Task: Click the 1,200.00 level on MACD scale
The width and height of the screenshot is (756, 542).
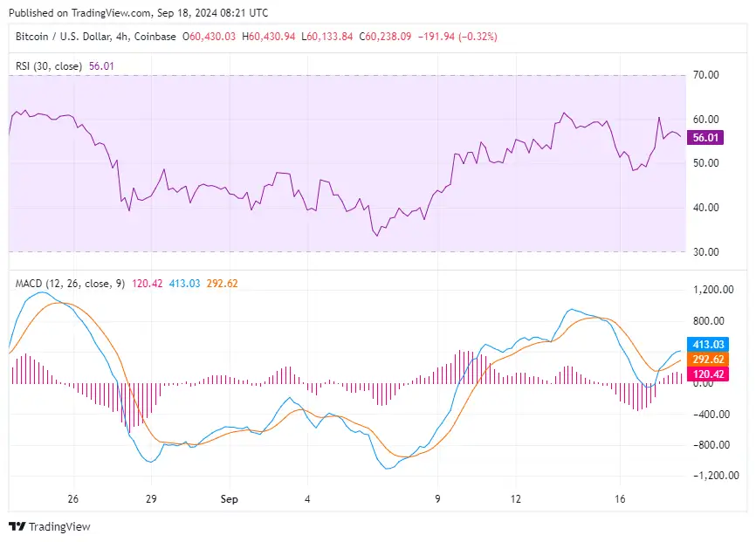Action: point(713,290)
